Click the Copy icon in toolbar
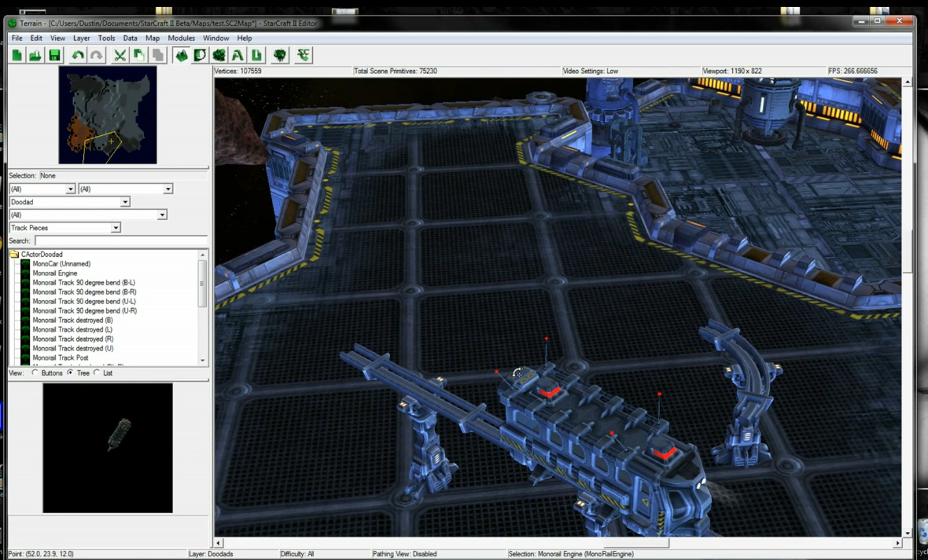 coord(139,55)
